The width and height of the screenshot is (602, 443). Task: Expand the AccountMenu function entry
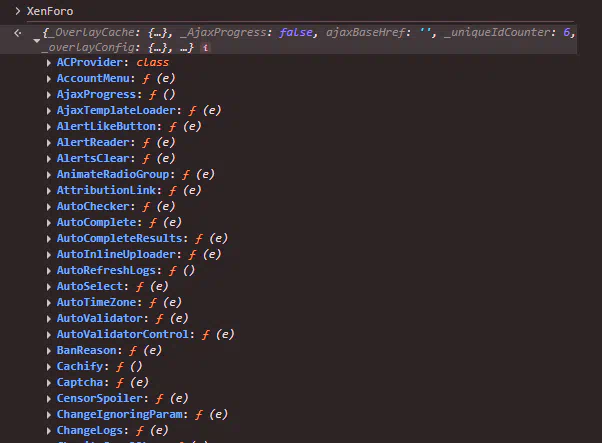pos(49,79)
